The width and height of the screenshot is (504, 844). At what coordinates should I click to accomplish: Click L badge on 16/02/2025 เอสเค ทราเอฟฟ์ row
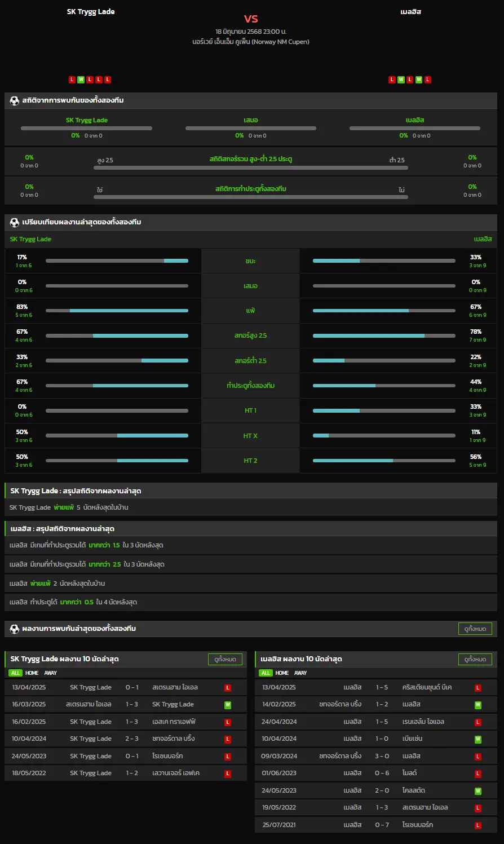click(x=228, y=722)
